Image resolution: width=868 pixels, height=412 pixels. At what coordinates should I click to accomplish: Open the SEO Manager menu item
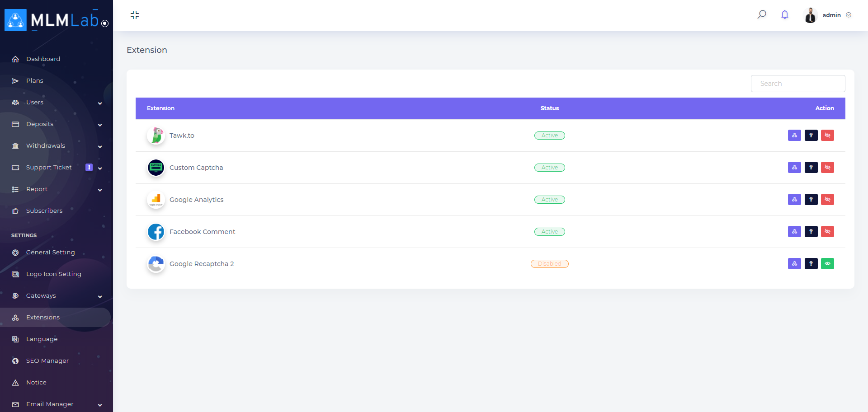[x=47, y=361]
